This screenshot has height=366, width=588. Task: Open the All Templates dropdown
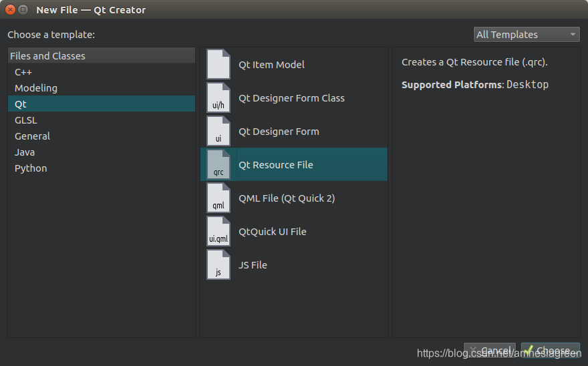pyautogui.click(x=527, y=35)
